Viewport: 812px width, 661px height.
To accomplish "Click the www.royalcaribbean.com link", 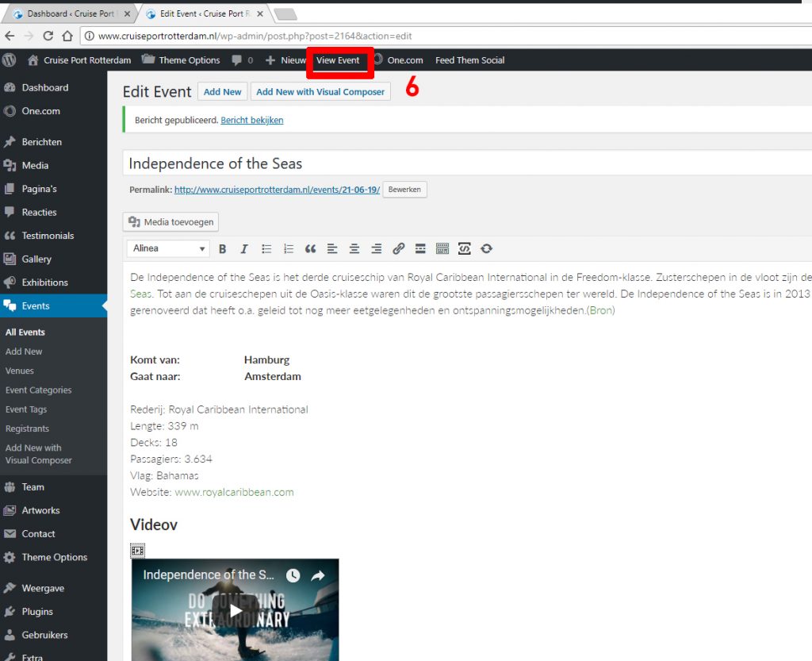I will click(x=234, y=492).
